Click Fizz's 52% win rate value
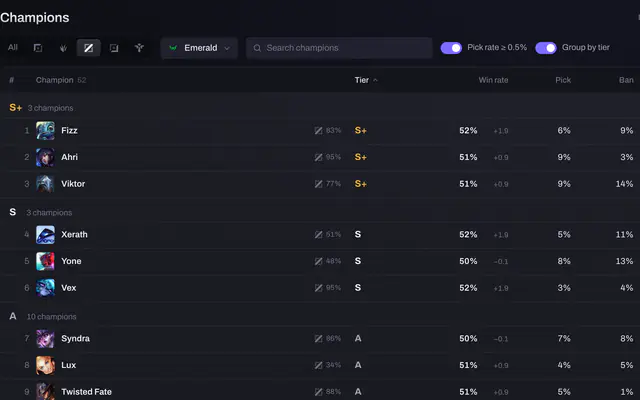The width and height of the screenshot is (640, 400). pos(468,131)
